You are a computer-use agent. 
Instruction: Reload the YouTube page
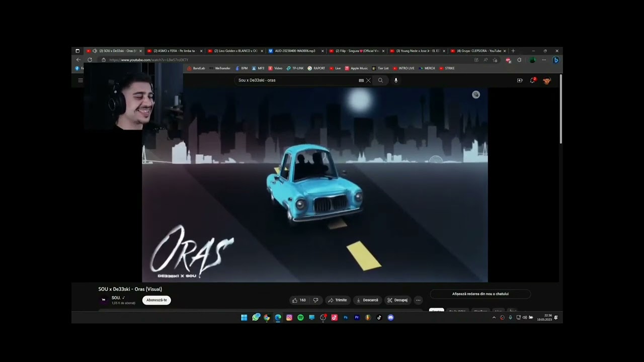pyautogui.click(x=90, y=60)
